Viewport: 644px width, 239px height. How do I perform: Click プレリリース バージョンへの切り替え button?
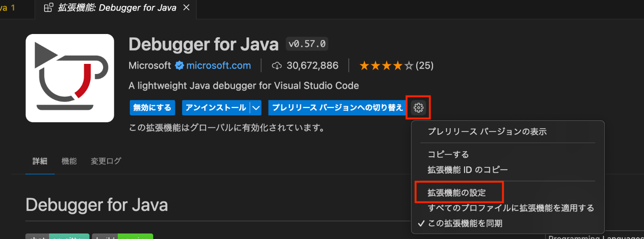[337, 108]
